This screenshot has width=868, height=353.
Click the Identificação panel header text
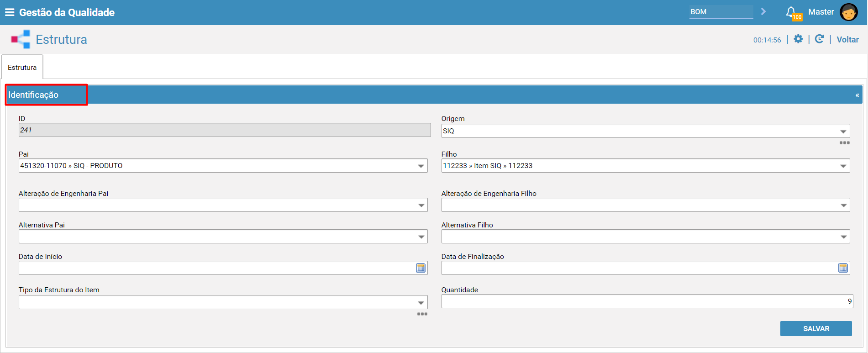[33, 95]
